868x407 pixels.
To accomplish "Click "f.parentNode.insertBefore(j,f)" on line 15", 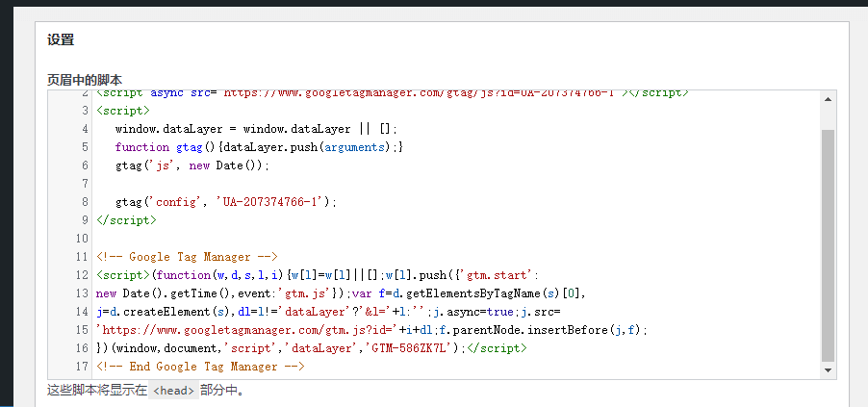I will (540, 330).
